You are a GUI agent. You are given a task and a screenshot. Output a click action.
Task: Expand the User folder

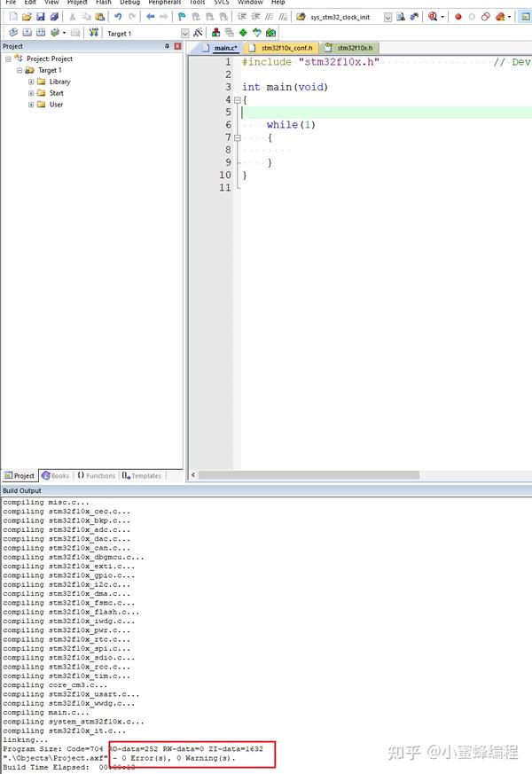pos(31,105)
